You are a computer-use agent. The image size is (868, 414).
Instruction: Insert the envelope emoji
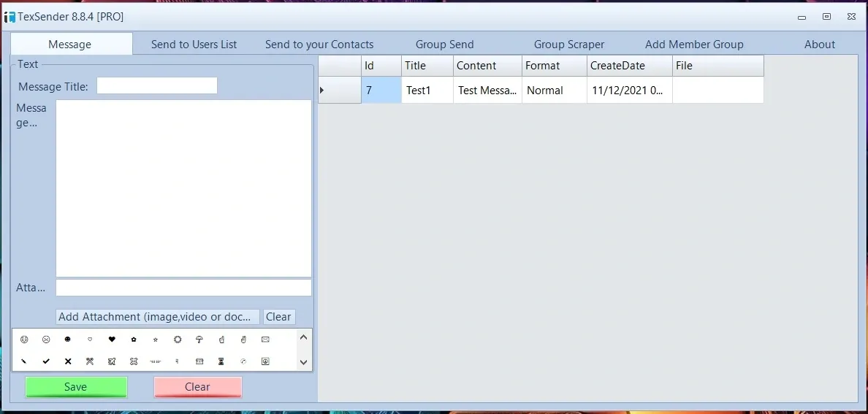click(265, 340)
